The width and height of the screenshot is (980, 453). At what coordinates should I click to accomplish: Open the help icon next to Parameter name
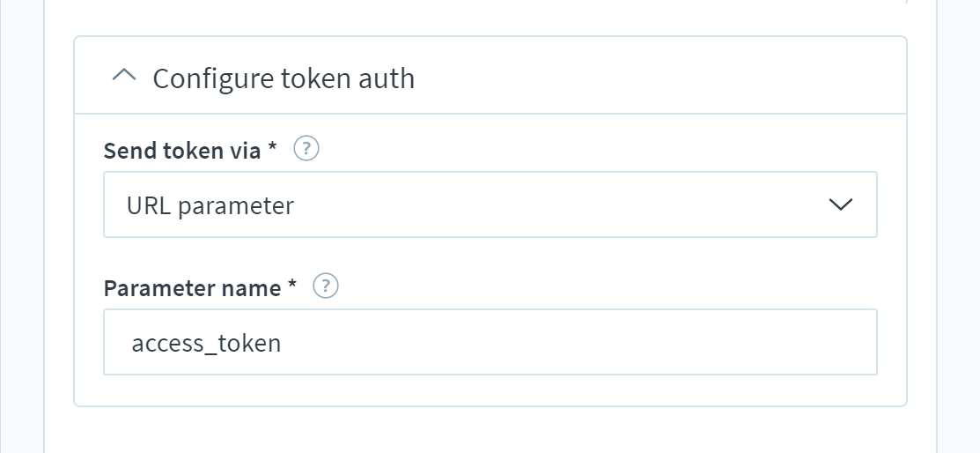click(326, 286)
